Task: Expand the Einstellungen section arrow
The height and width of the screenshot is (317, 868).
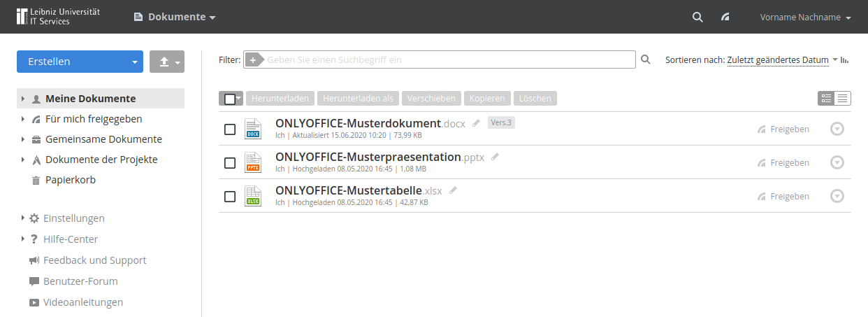Action: click(x=23, y=218)
